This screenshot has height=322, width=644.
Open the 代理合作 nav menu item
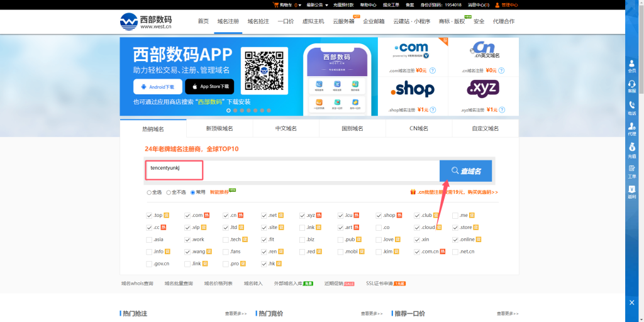504,21
